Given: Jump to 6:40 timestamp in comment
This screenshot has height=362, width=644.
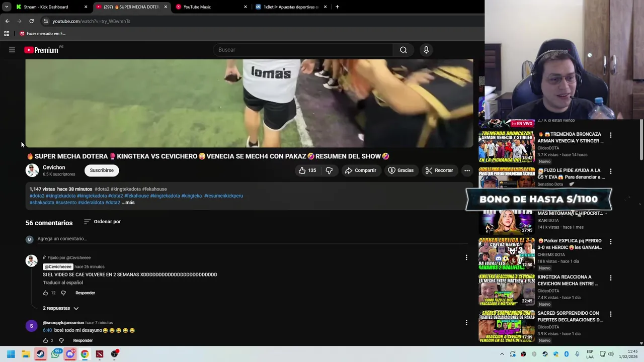Looking at the screenshot, I should (47, 330).
